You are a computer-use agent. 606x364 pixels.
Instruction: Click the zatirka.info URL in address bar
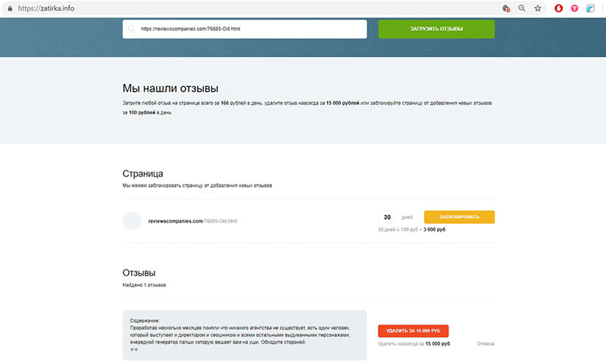coord(46,8)
